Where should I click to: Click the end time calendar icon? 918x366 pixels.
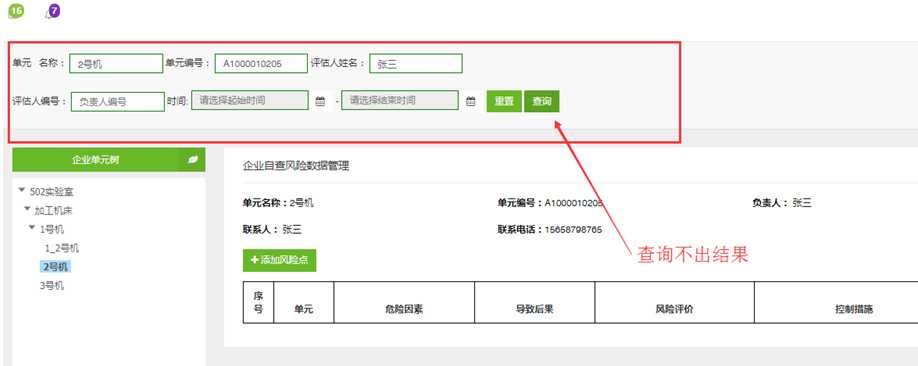point(471,101)
